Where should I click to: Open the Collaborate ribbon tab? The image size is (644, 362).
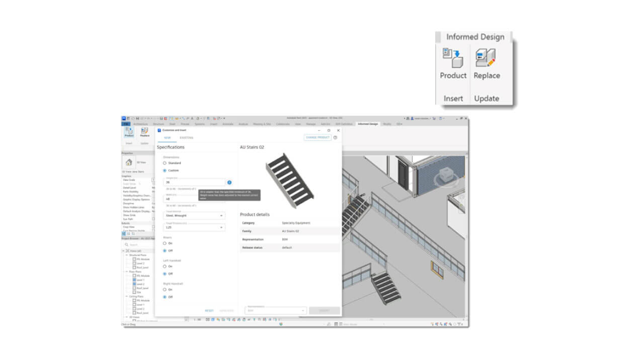tap(283, 124)
